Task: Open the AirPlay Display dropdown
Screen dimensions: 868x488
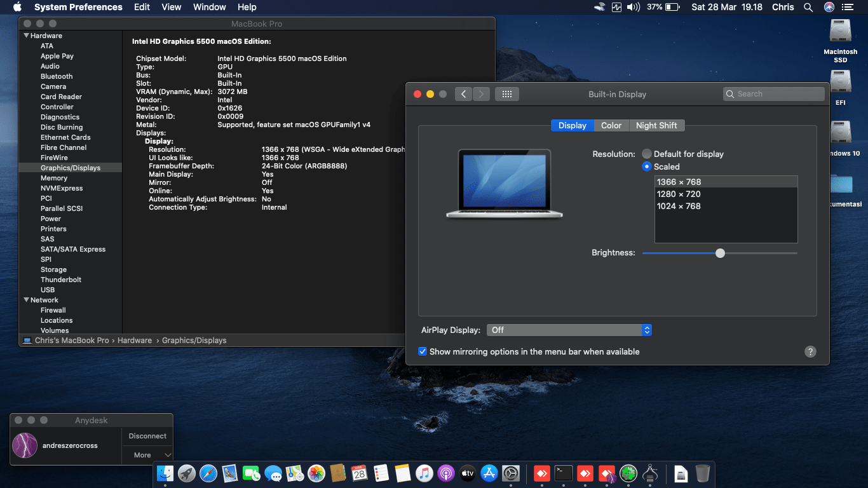Action: (x=569, y=330)
